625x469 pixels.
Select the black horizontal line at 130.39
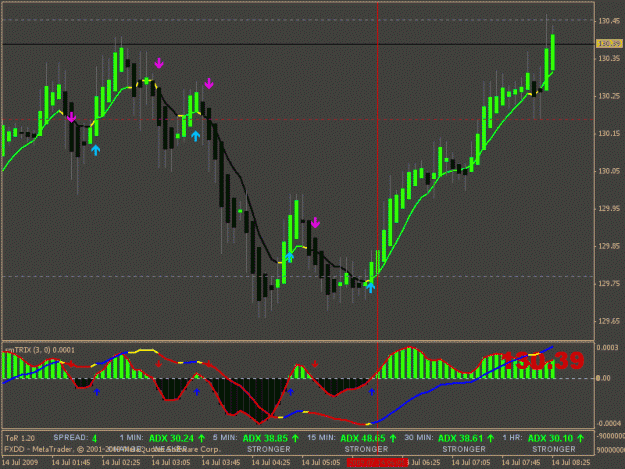click(x=298, y=44)
